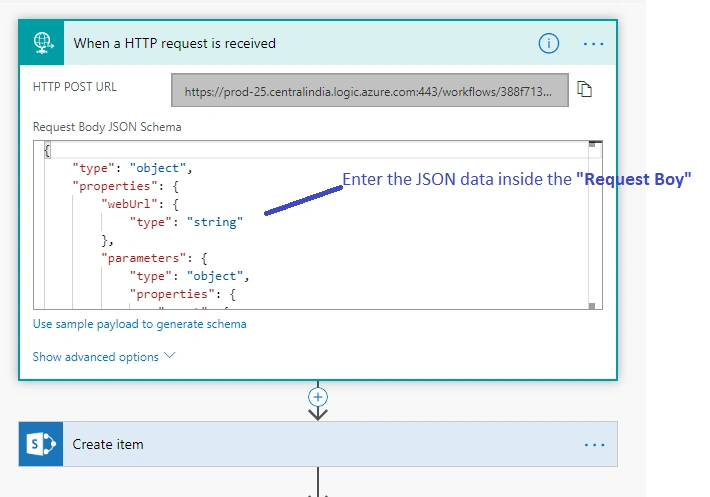
Task: Click the Show advanced options chevron
Action: (x=169, y=355)
